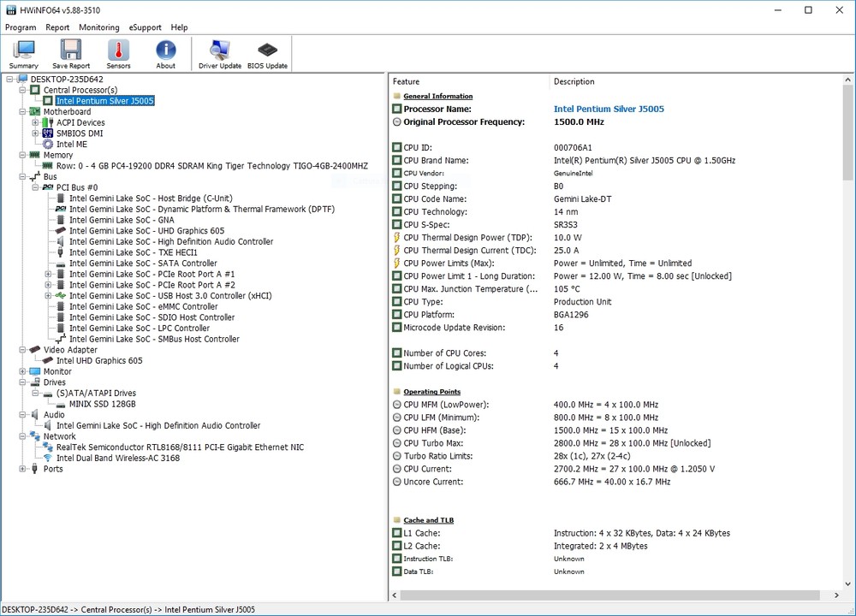
Task: Open the Report menu
Action: point(57,27)
